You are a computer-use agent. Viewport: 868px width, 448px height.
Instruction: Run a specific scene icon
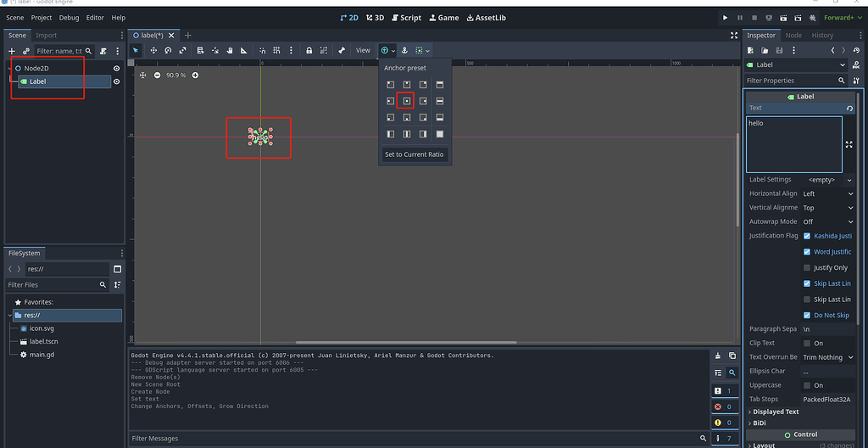pos(798,18)
